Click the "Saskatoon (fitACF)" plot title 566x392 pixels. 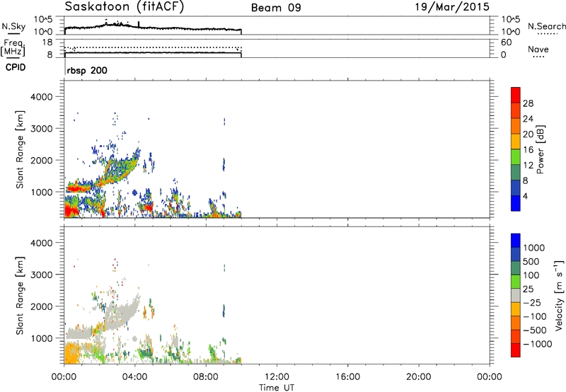coord(125,6)
